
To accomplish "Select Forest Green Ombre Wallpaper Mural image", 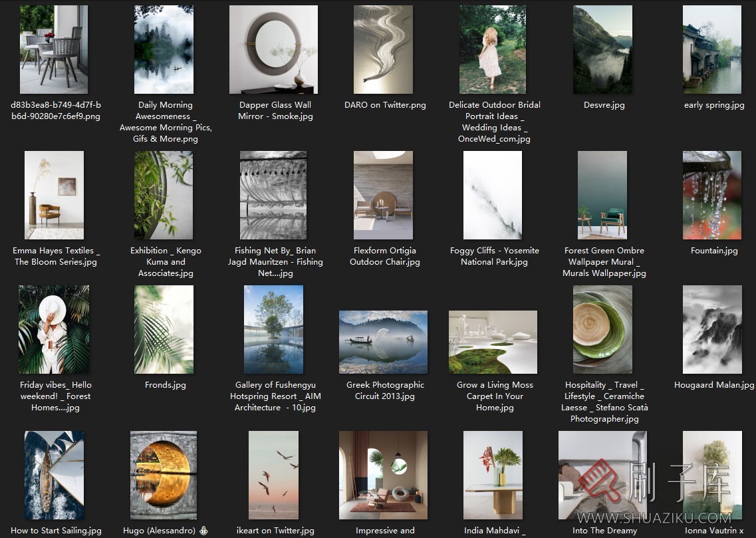I will click(602, 195).
